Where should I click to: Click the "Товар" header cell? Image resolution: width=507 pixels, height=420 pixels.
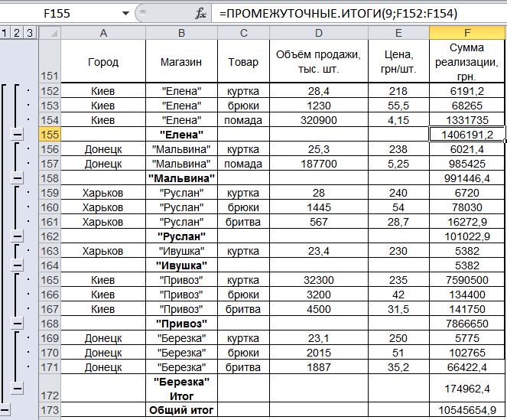click(243, 61)
